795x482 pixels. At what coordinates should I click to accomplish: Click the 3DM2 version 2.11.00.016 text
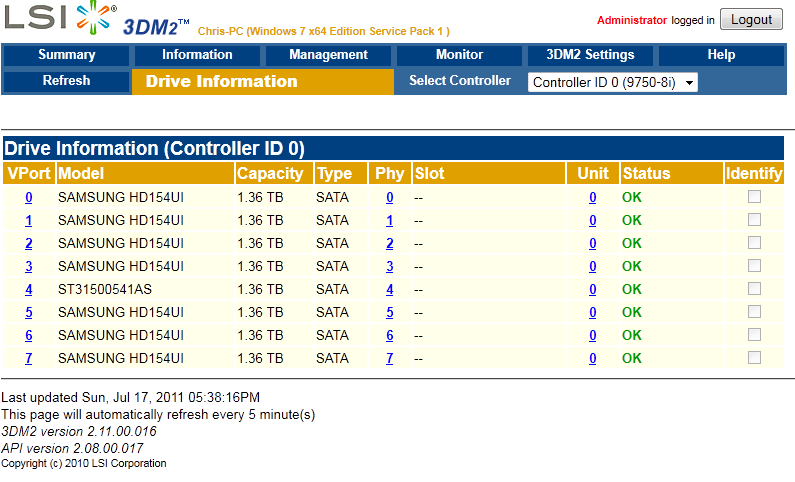(x=79, y=431)
